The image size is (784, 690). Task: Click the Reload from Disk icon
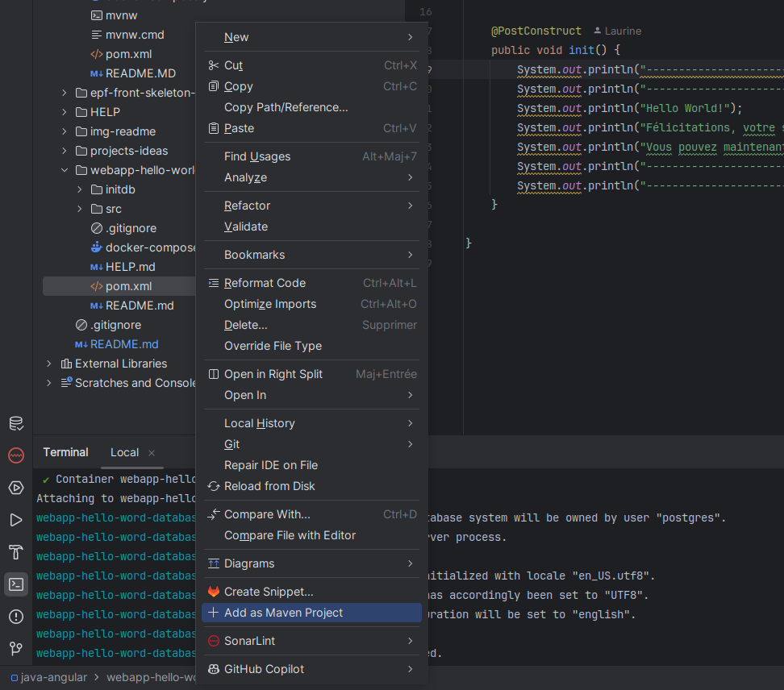tap(214, 486)
